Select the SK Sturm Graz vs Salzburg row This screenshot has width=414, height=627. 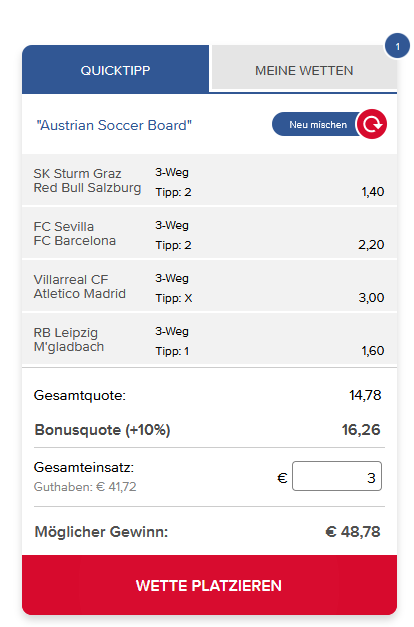coord(209,180)
